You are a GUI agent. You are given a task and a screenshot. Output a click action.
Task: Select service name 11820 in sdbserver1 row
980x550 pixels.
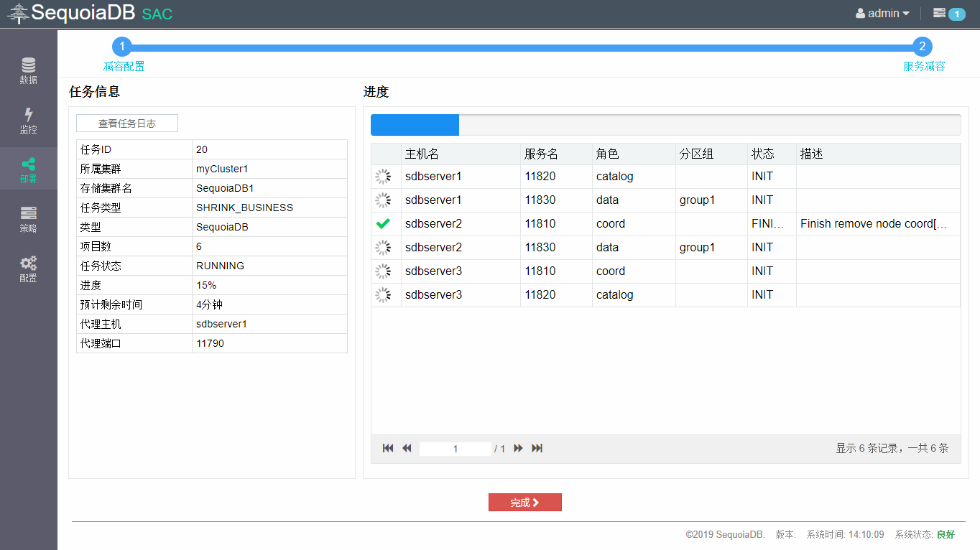coord(540,176)
